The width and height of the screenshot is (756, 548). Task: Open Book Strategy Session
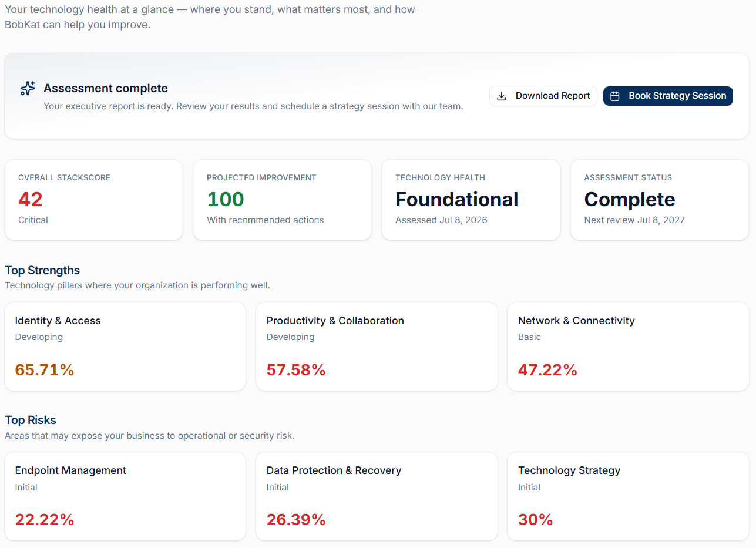click(x=668, y=96)
